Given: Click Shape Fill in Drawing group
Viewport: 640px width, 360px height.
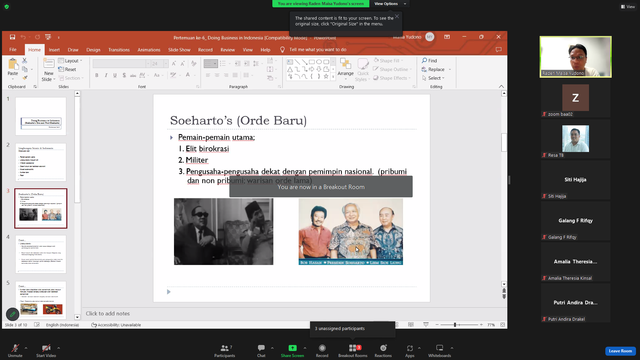Looking at the screenshot, I should click(389, 60).
